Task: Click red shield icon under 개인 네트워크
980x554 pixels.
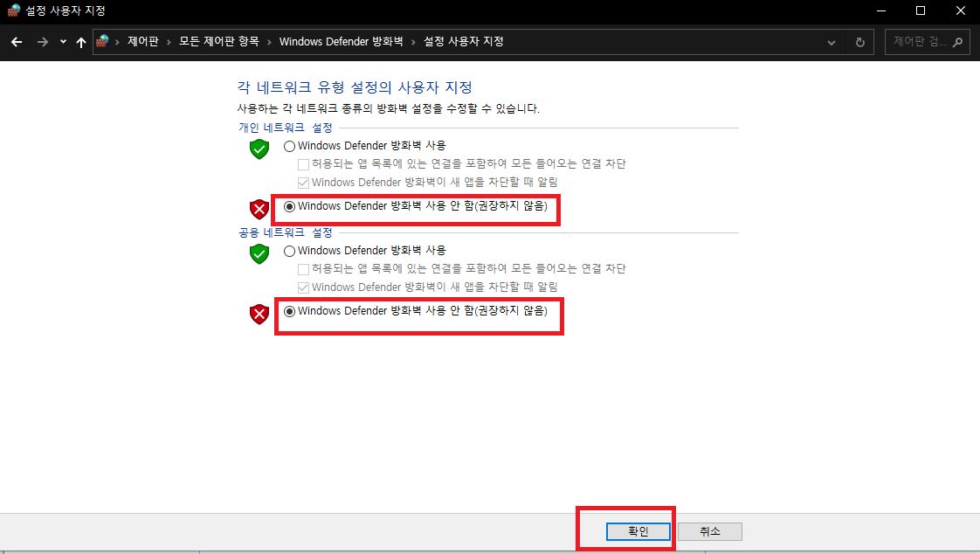Action: [259, 209]
